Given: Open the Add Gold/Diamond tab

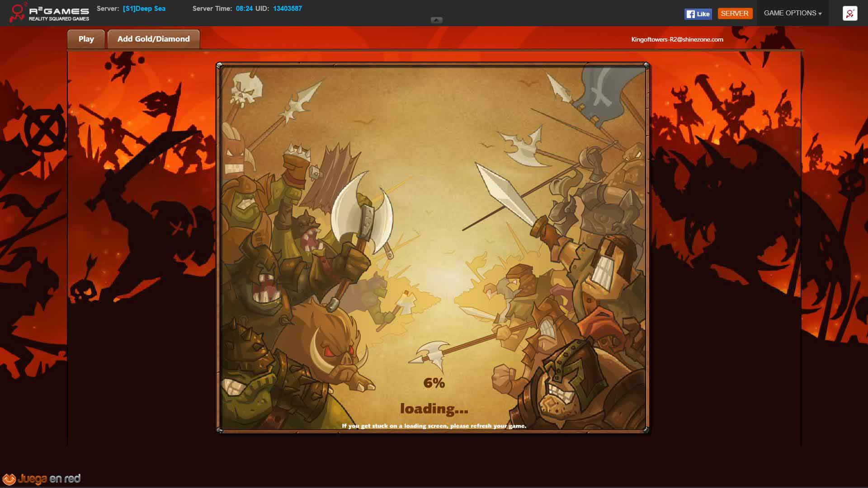Looking at the screenshot, I should (x=153, y=39).
